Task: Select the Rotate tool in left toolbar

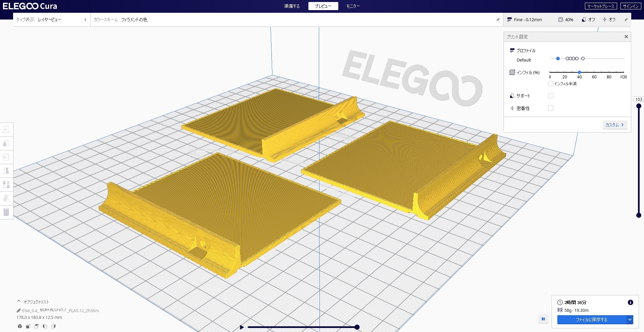Action: tap(6, 157)
